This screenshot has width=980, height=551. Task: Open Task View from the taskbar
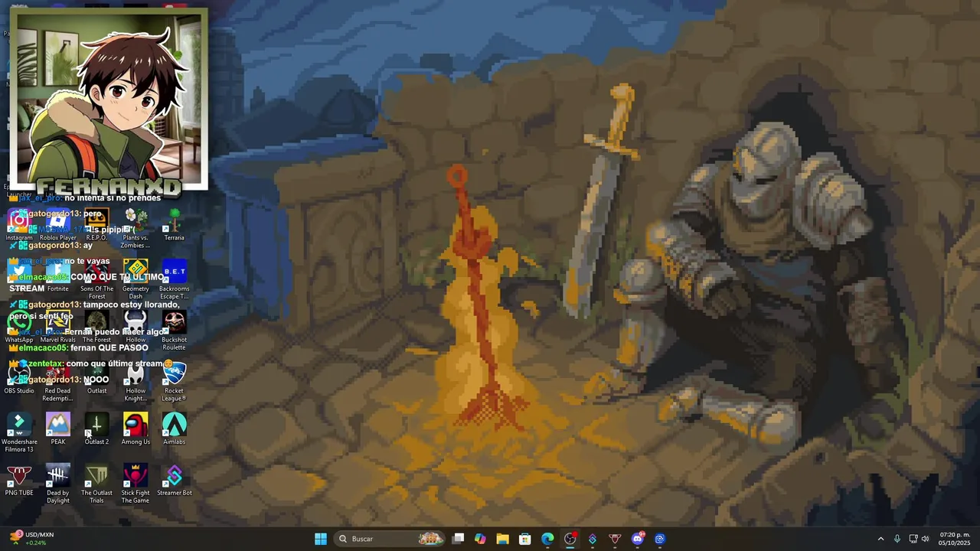(x=458, y=539)
